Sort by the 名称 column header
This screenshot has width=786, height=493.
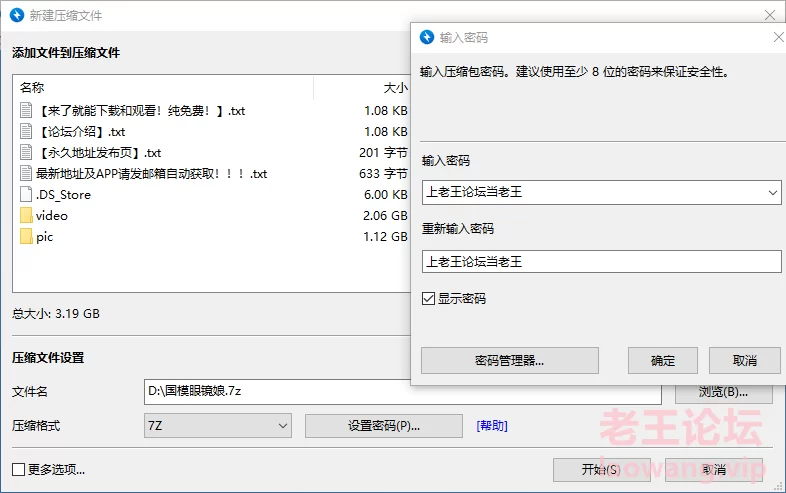click(32, 88)
